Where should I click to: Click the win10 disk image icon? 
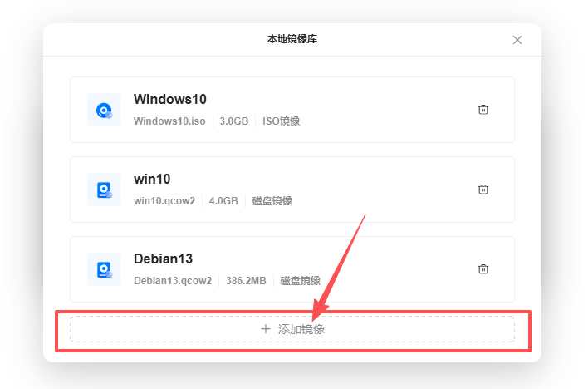[x=104, y=190]
